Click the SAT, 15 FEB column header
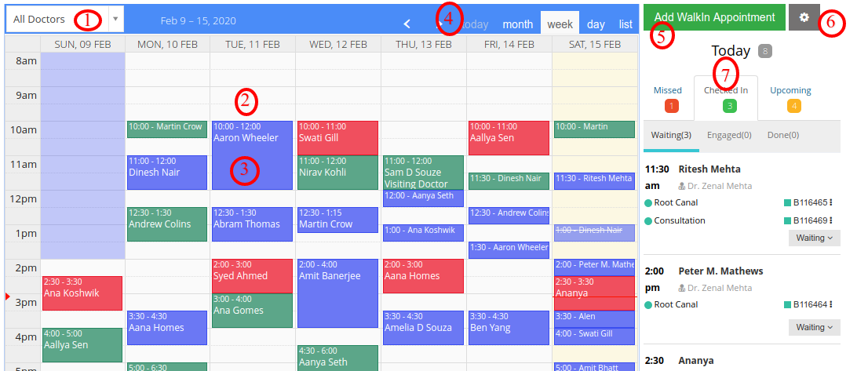This screenshot has width=868, height=371. pyautogui.click(x=595, y=44)
